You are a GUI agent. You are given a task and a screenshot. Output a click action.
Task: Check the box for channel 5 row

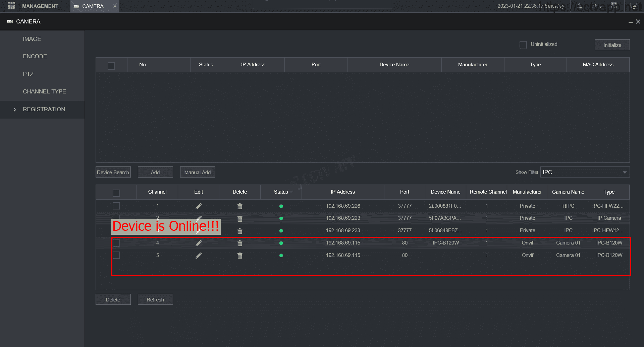click(116, 255)
